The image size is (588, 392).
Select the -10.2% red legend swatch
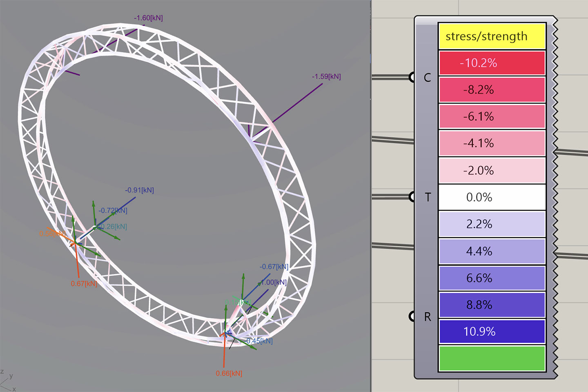[x=492, y=63]
